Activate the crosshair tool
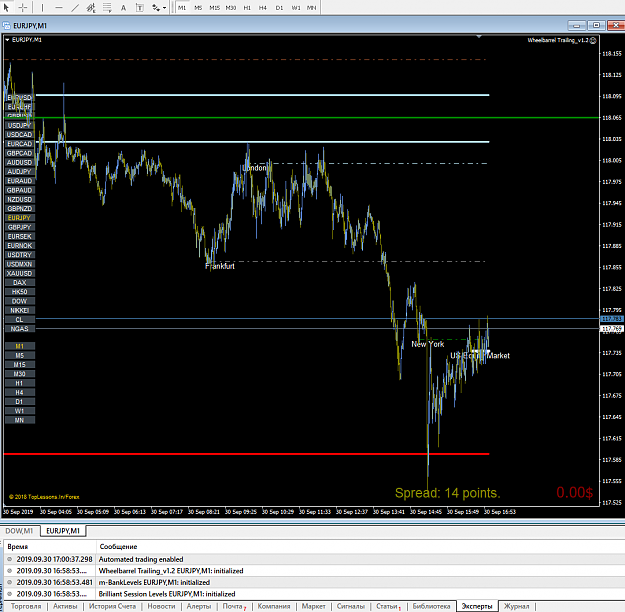 23,7
